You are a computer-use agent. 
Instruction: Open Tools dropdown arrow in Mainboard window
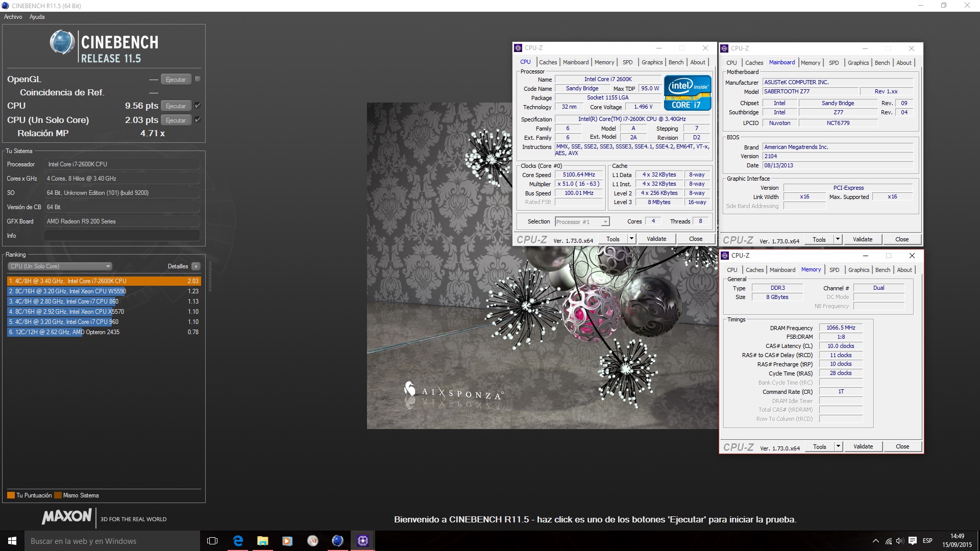838,239
